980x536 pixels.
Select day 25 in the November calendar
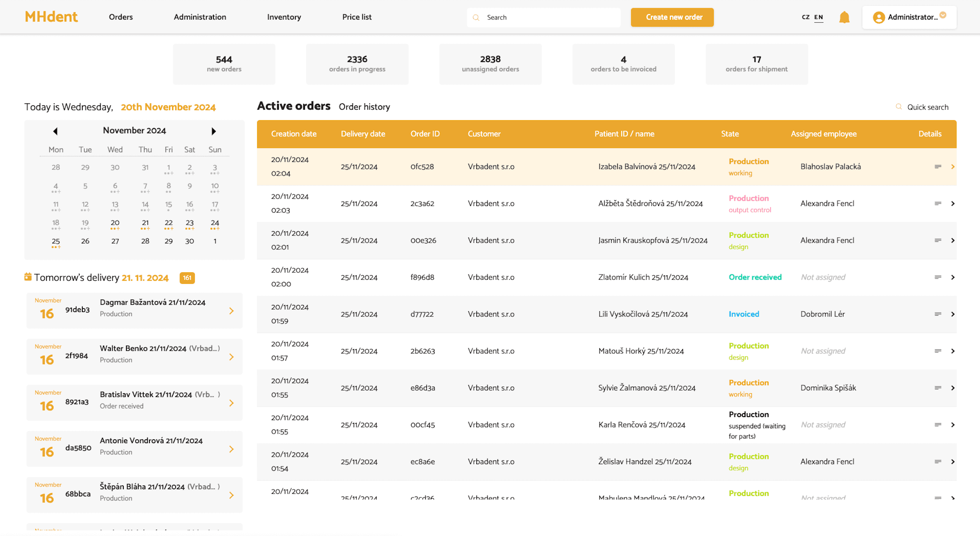[56, 241]
